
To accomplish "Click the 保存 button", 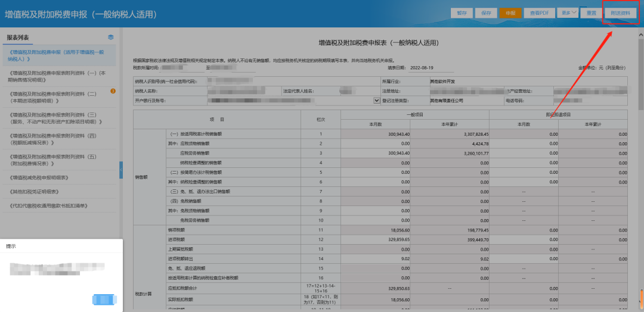I will click(486, 13).
